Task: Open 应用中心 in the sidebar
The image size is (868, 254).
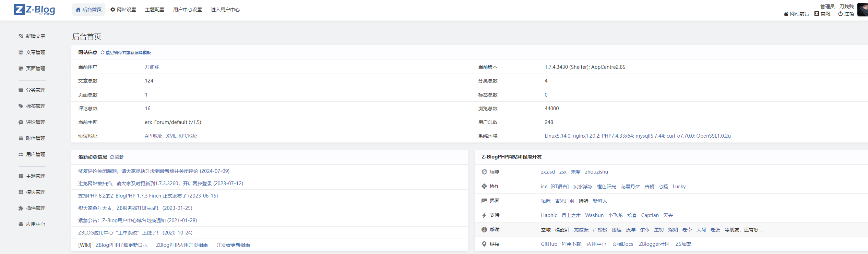Action: pos(35,224)
